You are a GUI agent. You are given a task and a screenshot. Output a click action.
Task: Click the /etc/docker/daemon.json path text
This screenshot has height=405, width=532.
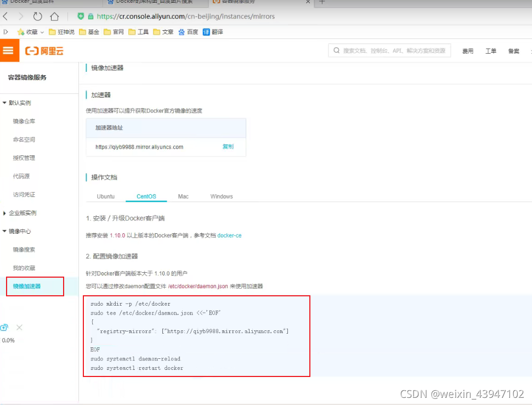pyautogui.click(x=198, y=286)
